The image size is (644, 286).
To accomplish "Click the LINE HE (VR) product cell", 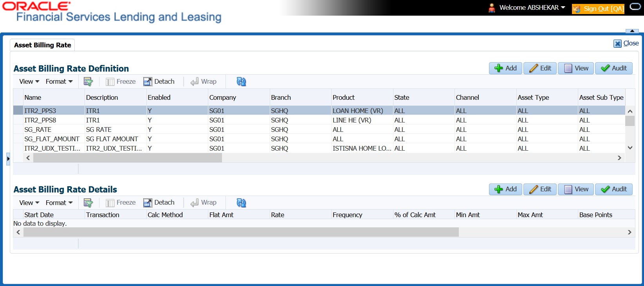I will click(363, 120).
